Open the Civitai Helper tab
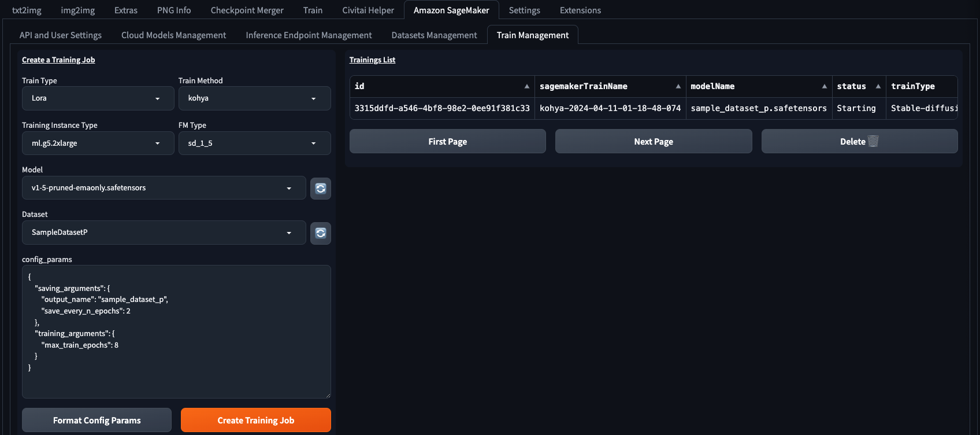 coord(368,10)
